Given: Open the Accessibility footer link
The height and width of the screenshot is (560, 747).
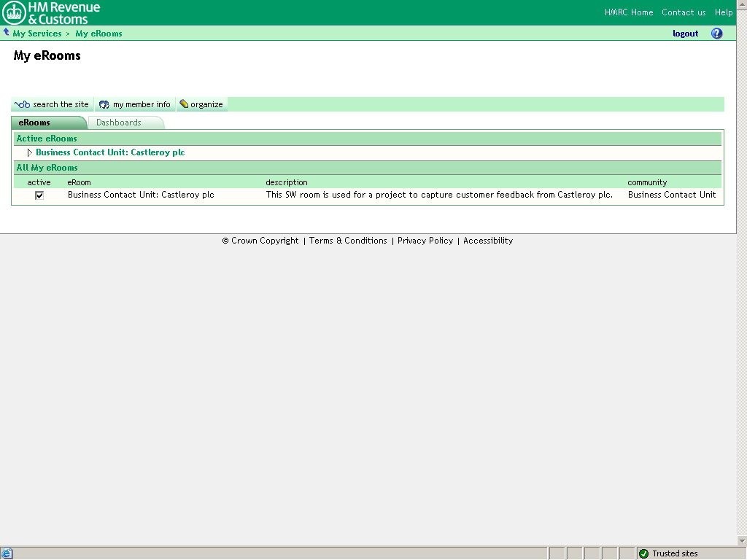Looking at the screenshot, I should (488, 241).
